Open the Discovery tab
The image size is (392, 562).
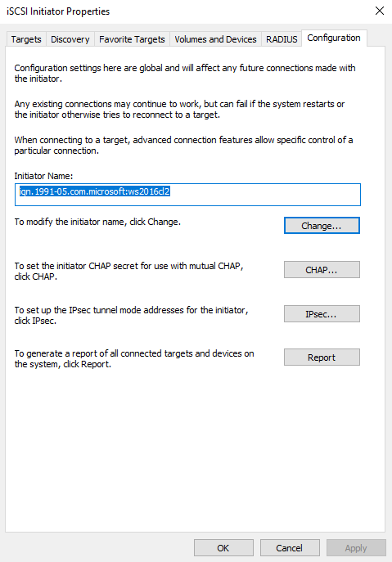click(x=70, y=39)
